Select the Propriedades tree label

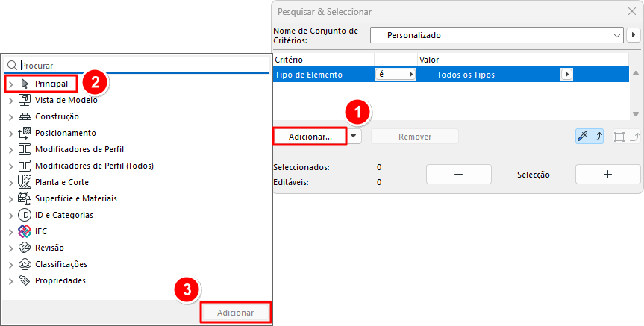click(x=60, y=280)
